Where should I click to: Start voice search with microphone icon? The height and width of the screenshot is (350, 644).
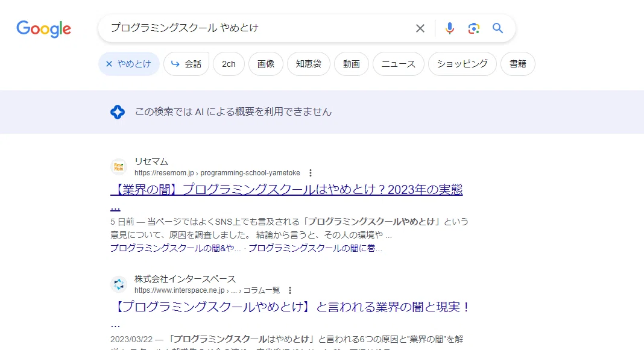450,28
